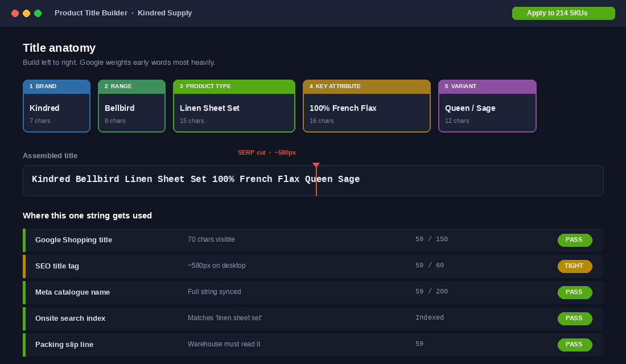Click the 'Indexed' status value
This screenshot has width=626, height=364.
click(x=430, y=318)
